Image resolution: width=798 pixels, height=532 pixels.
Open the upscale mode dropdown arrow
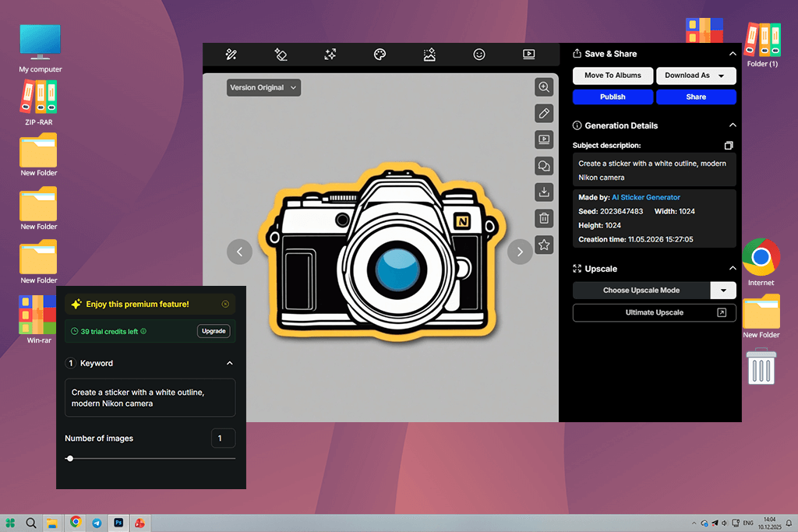pos(723,291)
